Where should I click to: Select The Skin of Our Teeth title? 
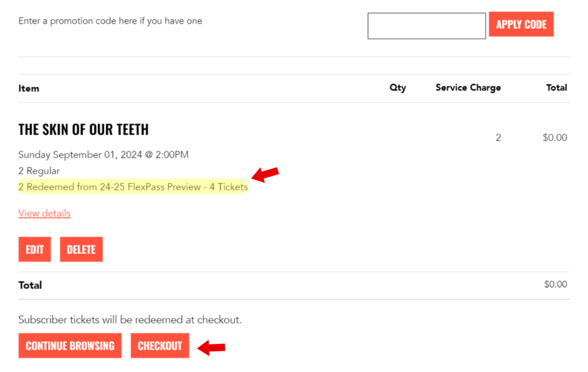click(x=83, y=130)
